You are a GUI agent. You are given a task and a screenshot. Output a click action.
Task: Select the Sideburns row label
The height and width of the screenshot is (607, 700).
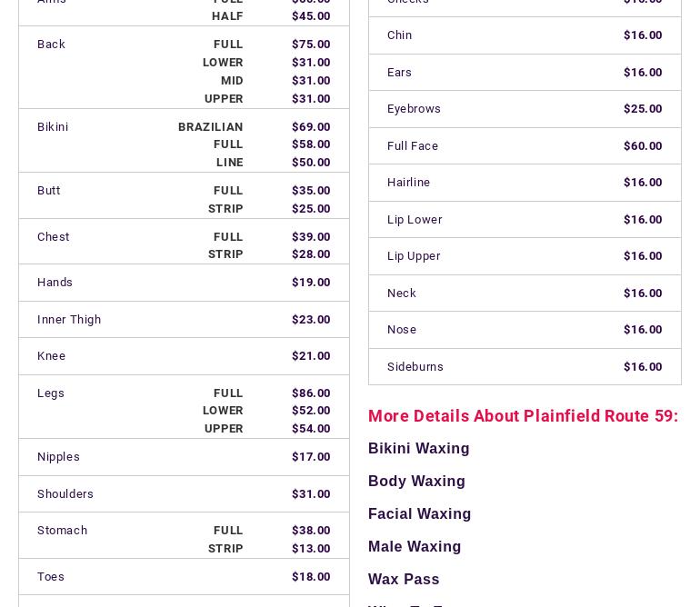[415, 366]
